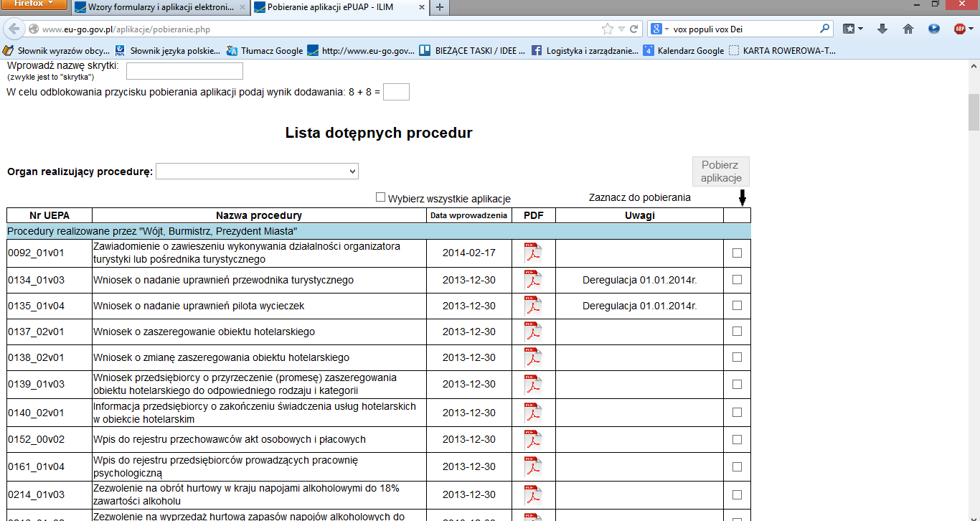Click the vertical page scrollbar thumb
980x521 pixels.
[974, 111]
